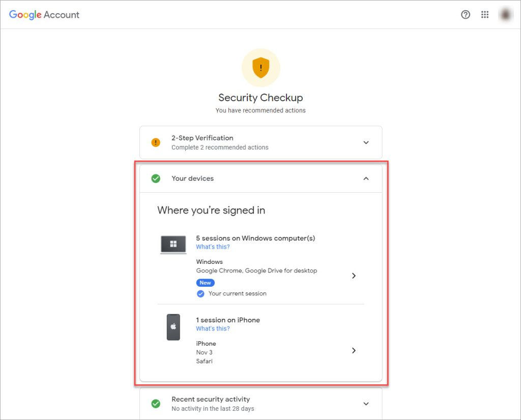Select the 2-Step Verification heading
This screenshot has width=521, height=420.
coord(202,138)
